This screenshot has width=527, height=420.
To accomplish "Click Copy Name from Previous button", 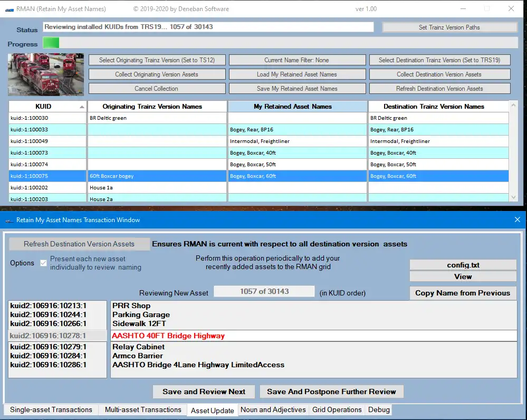I will (463, 293).
